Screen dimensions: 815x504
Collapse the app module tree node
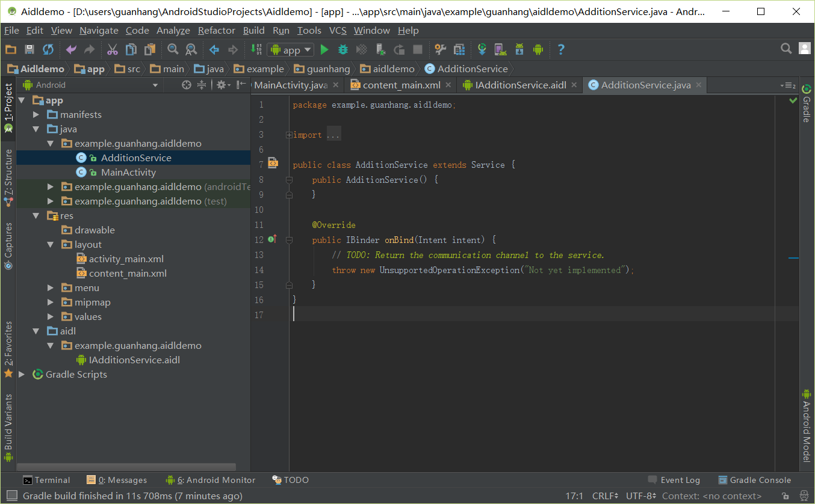click(22, 100)
